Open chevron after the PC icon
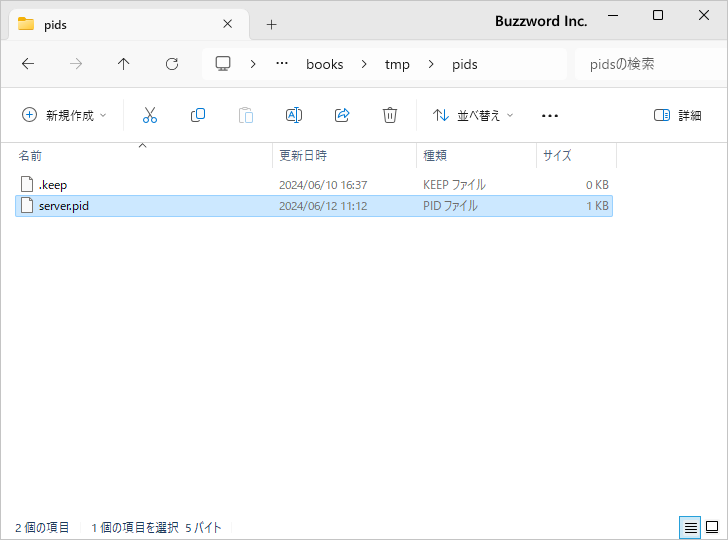This screenshot has height=540, width=728. point(253,64)
